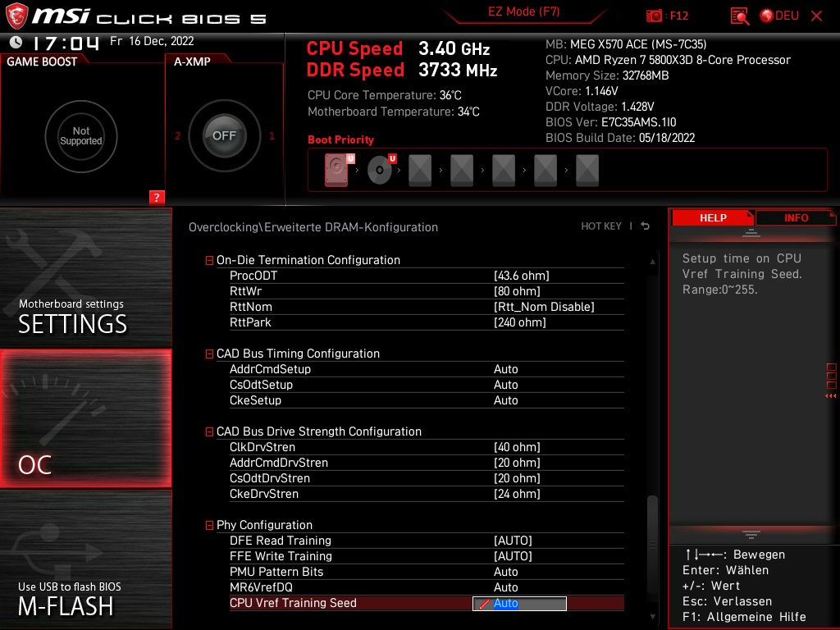
Task: Open the ClkDrvStren [40 ohm] value
Action: (x=517, y=447)
